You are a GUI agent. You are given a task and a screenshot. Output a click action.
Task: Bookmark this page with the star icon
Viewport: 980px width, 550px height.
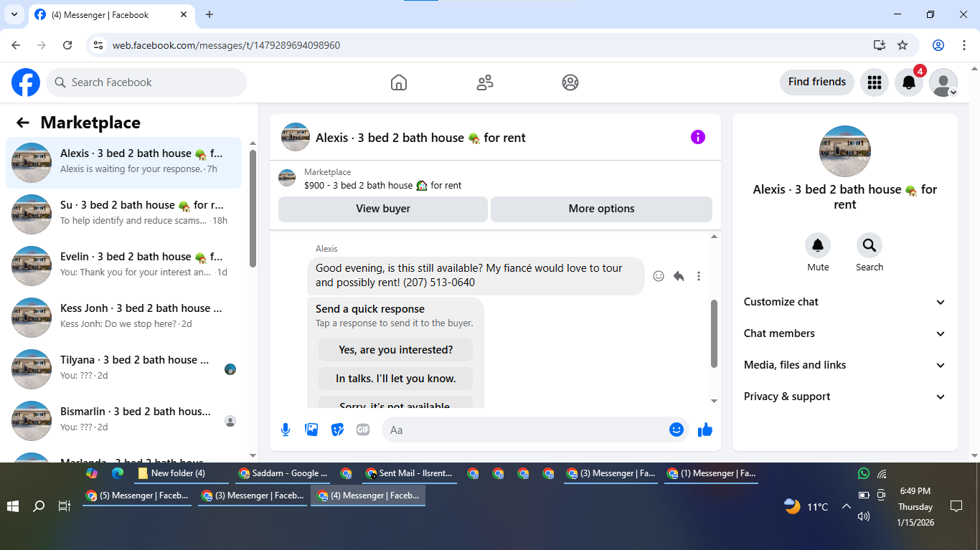tap(903, 45)
